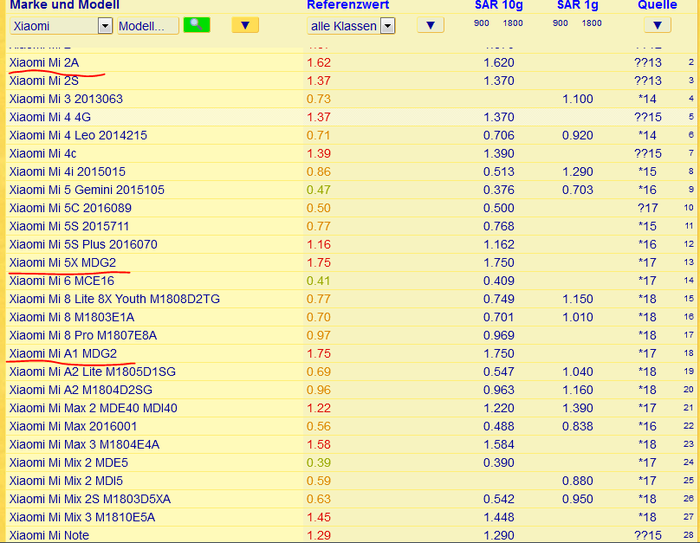
Task: Click the green magnifier search button
Action: tap(196, 25)
